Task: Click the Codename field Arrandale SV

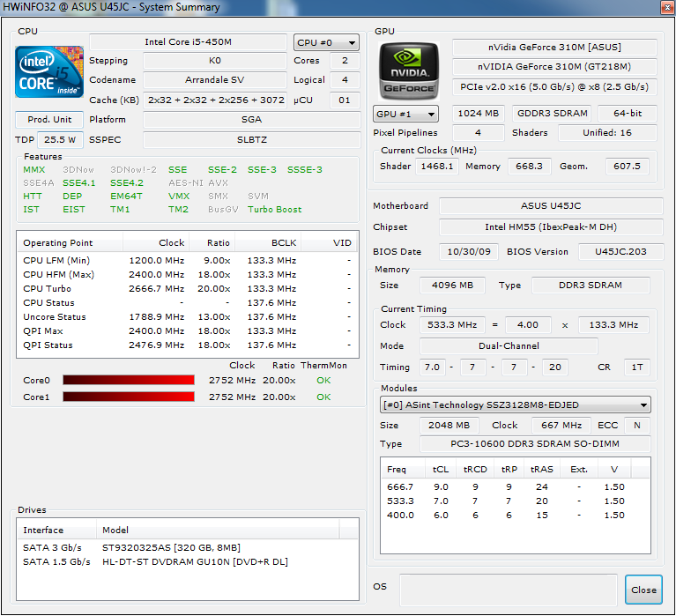Action: click(215, 79)
